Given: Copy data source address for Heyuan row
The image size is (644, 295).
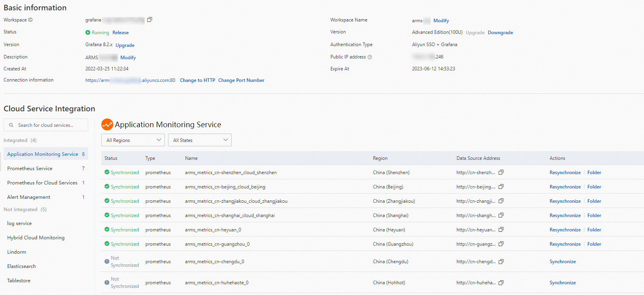Looking at the screenshot, I should pos(501,229).
